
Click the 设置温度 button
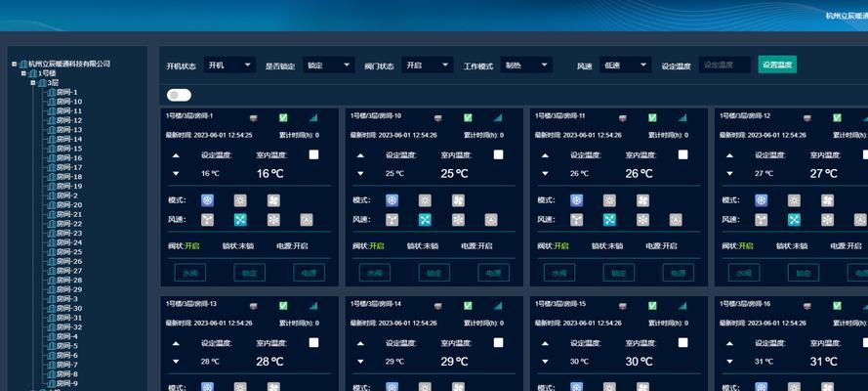coord(777,65)
